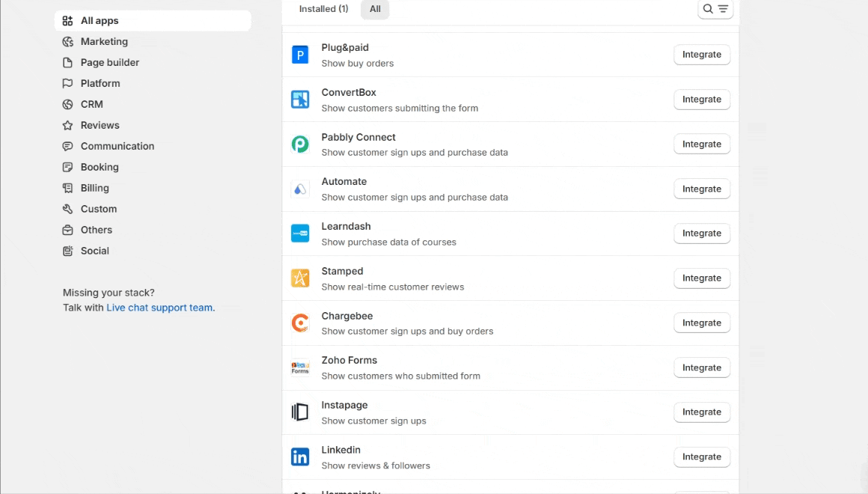
Task: Click the Booking category icon
Action: coord(67,167)
